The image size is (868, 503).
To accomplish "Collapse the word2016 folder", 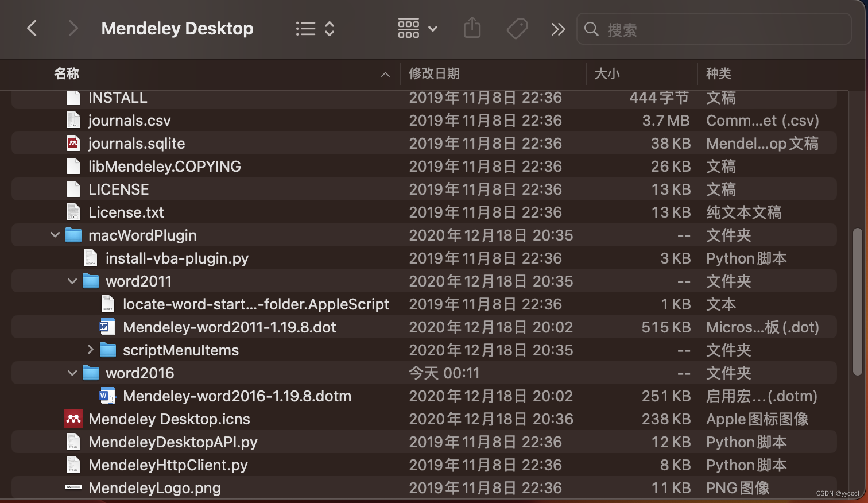I will pos(72,373).
